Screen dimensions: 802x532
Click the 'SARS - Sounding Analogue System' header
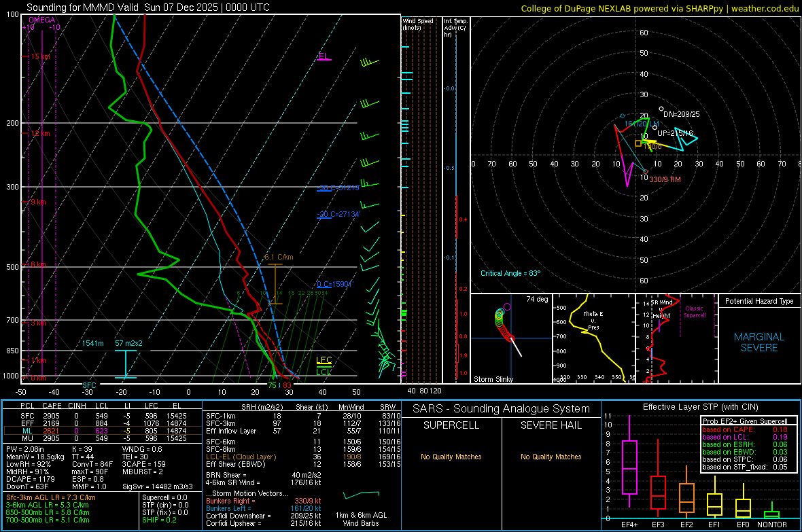point(502,409)
